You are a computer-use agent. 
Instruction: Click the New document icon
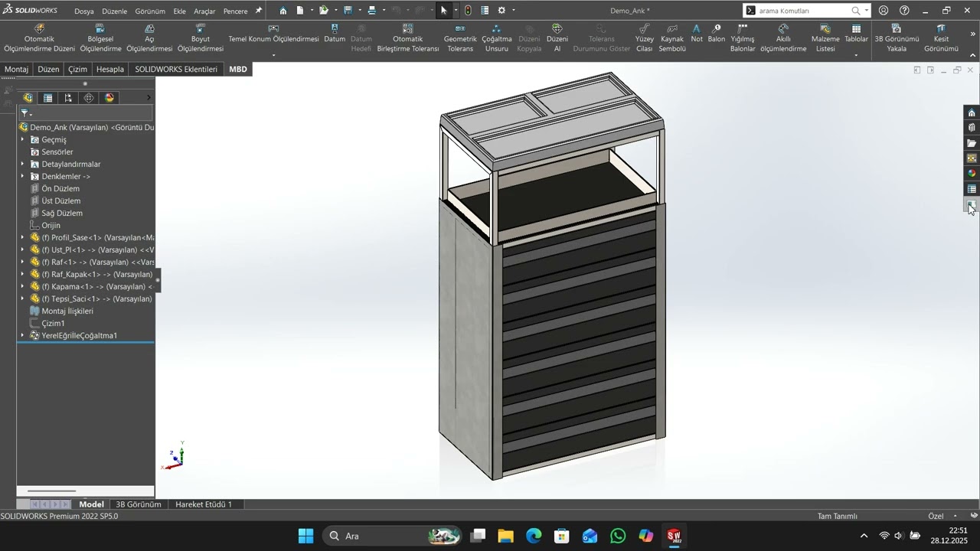pos(300,11)
